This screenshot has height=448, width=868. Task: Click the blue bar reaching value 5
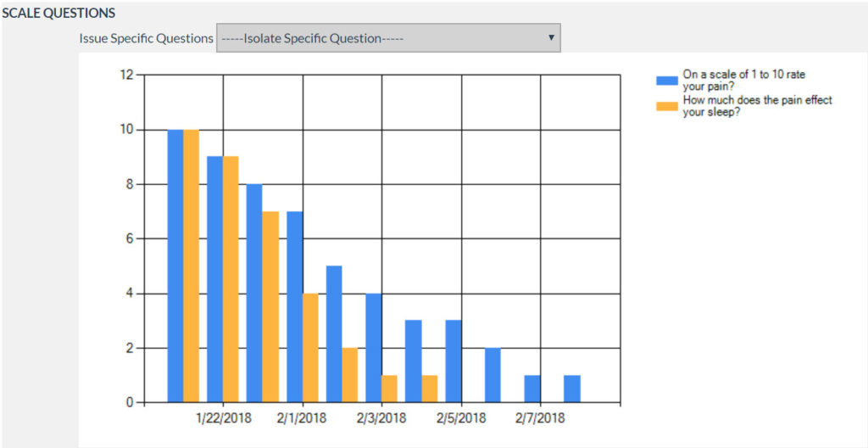pos(334,333)
